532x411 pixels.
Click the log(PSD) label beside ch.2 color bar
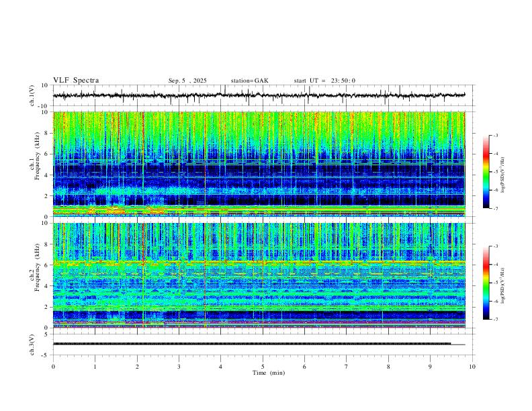pyautogui.click(x=503, y=285)
